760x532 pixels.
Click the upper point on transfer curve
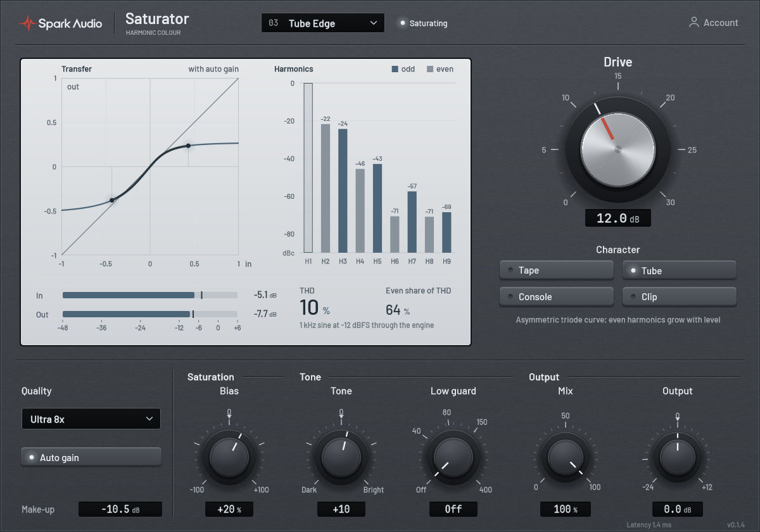tap(188, 146)
